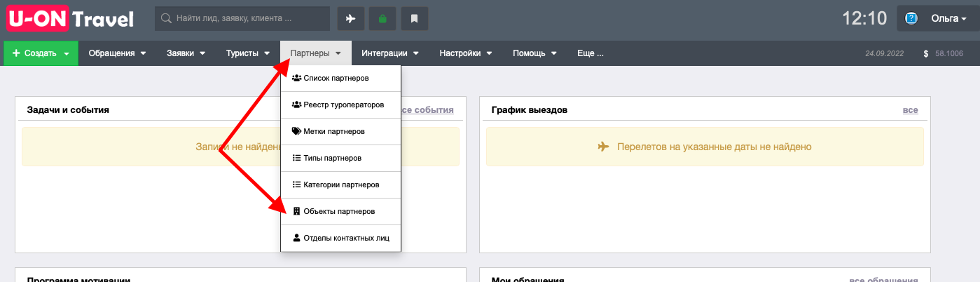Open the Заявки menu

tap(186, 53)
